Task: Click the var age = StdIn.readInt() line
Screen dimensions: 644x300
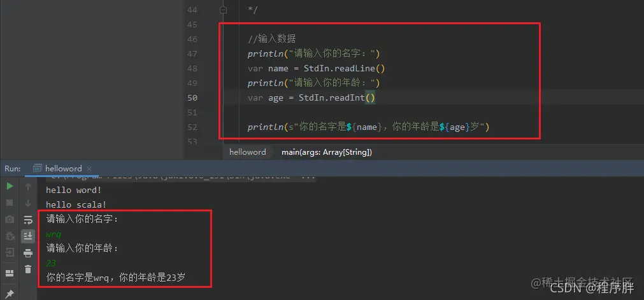Action: coord(311,98)
